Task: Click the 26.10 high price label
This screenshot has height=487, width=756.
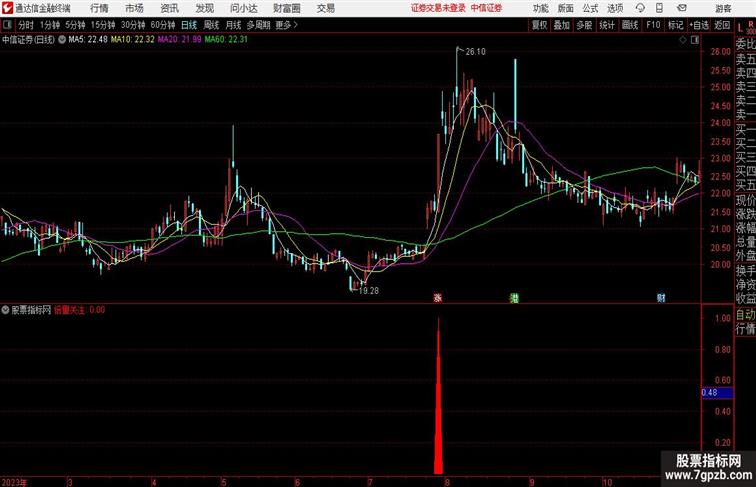Action: 475,52
